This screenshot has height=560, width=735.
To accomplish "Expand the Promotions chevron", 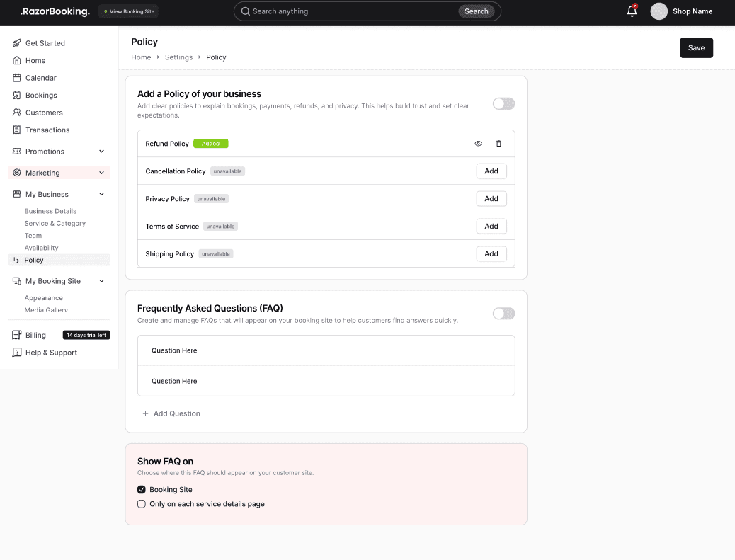I will click(x=102, y=152).
